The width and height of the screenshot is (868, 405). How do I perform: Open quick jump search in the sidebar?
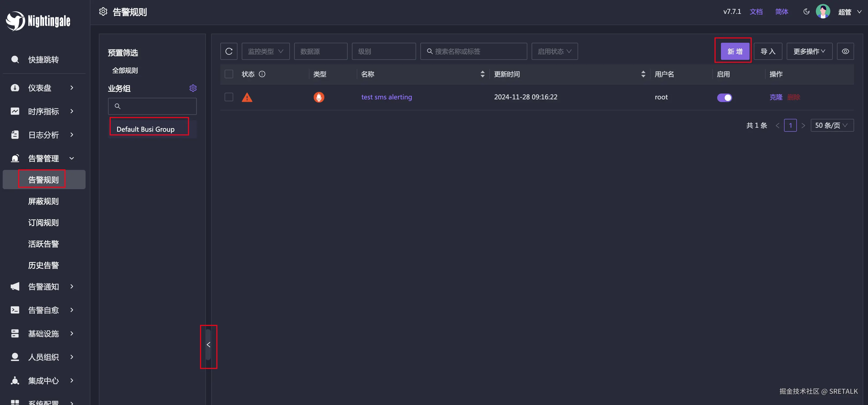click(43, 60)
